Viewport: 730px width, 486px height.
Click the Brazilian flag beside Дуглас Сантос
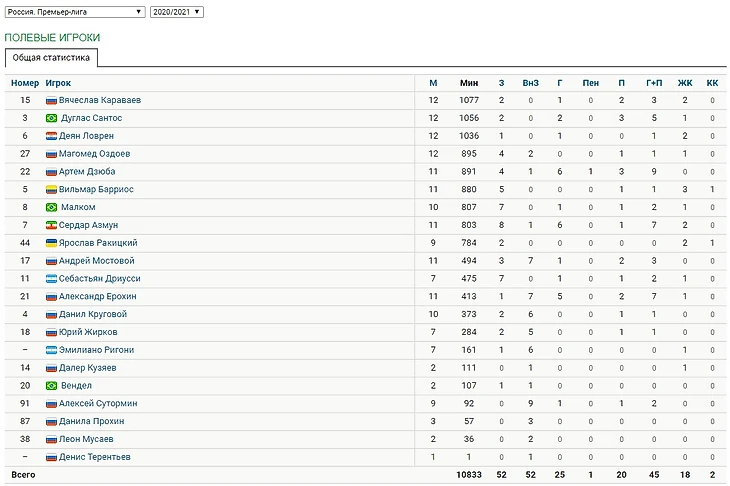tap(51, 118)
